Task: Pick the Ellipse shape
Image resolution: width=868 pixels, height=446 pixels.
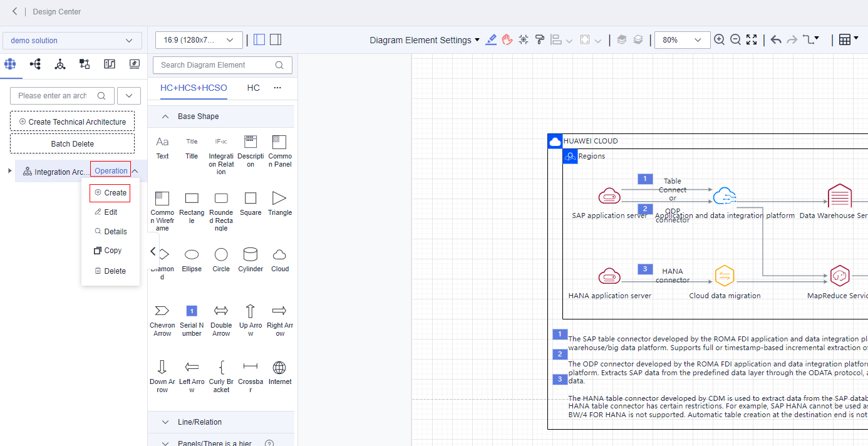Action: [192, 260]
